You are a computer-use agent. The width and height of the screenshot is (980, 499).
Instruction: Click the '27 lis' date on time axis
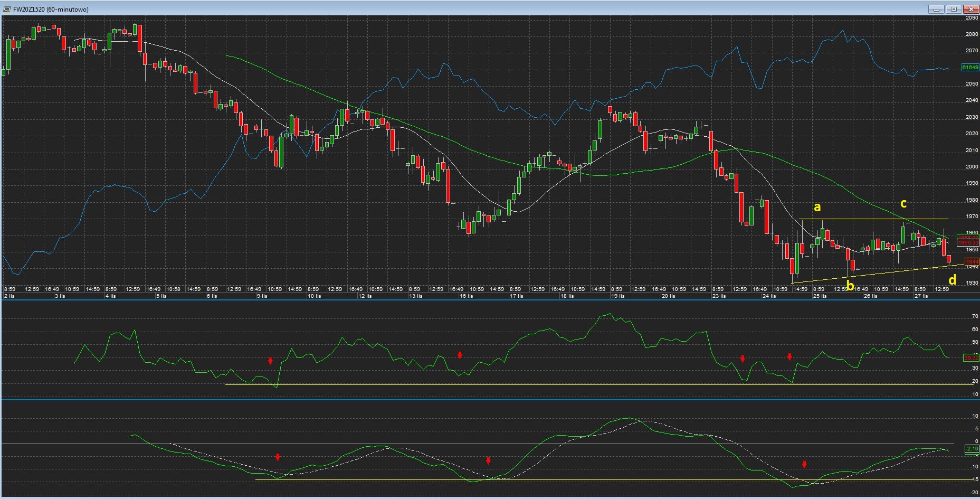(x=921, y=296)
